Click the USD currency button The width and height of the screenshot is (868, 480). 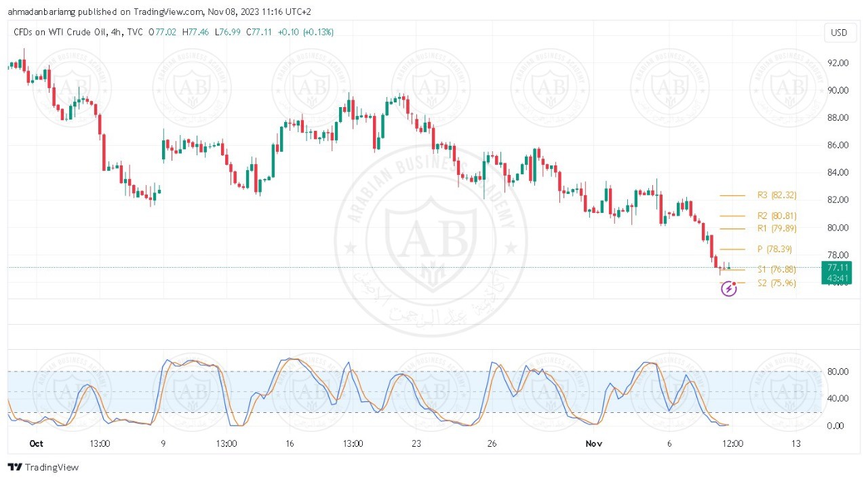pyautogui.click(x=839, y=33)
